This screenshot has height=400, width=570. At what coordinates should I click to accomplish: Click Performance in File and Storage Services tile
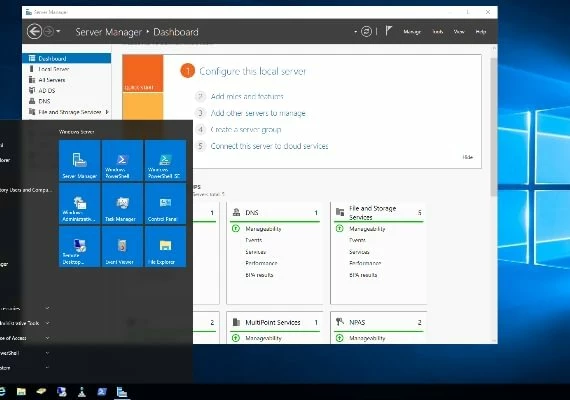pyautogui.click(x=365, y=263)
